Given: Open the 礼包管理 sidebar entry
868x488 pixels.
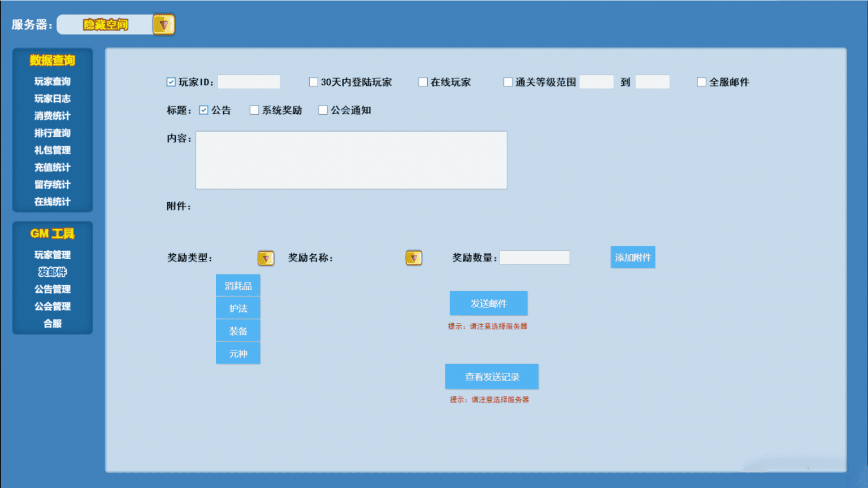Looking at the screenshot, I should [52, 150].
